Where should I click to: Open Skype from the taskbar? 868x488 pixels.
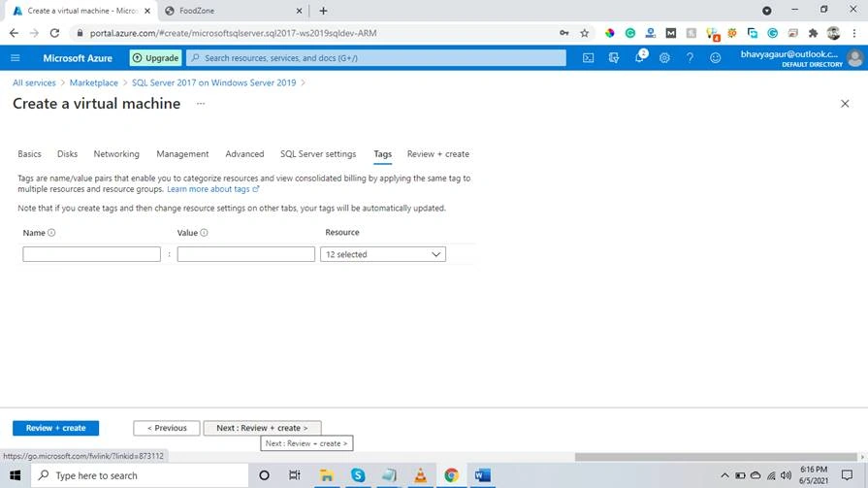(358, 475)
